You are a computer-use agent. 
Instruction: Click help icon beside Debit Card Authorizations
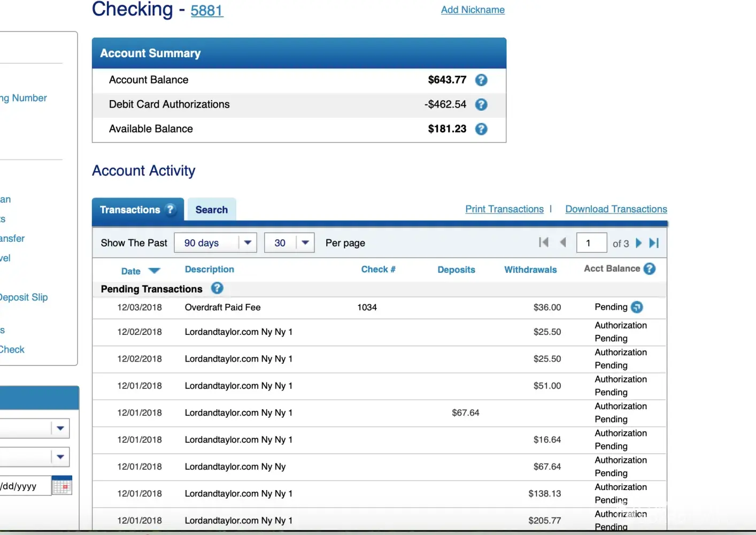pos(481,105)
